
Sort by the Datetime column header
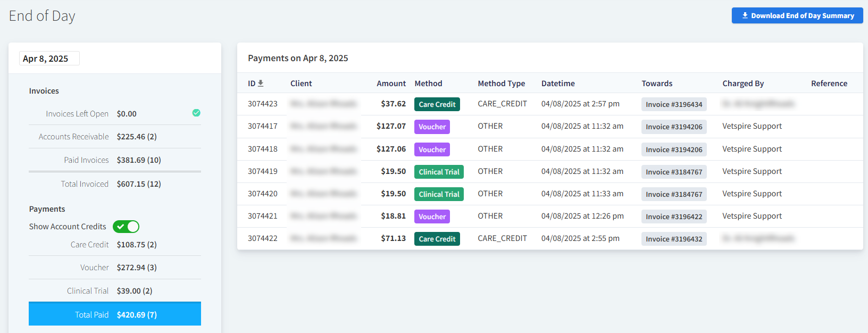point(558,84)
